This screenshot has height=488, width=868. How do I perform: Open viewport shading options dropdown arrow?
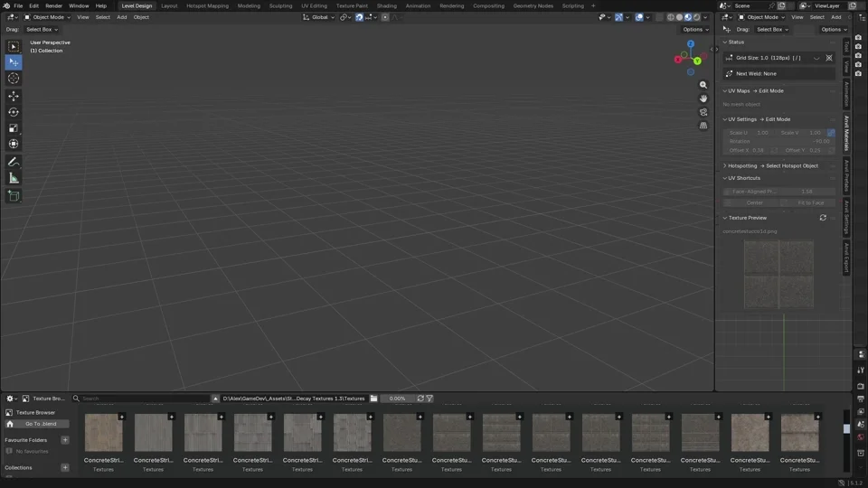[705, 17]
